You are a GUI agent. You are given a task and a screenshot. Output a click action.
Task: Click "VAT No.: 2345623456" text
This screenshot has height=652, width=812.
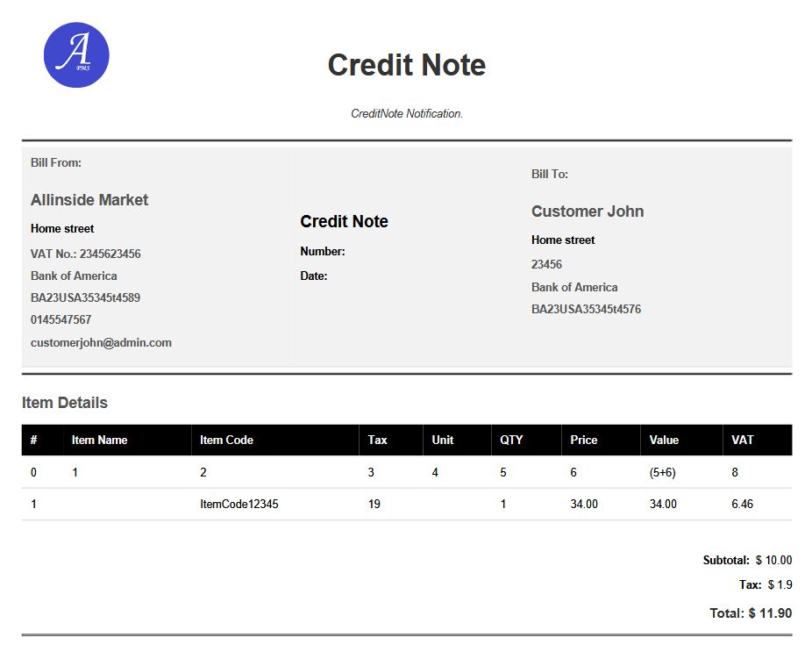click(85, 254)
